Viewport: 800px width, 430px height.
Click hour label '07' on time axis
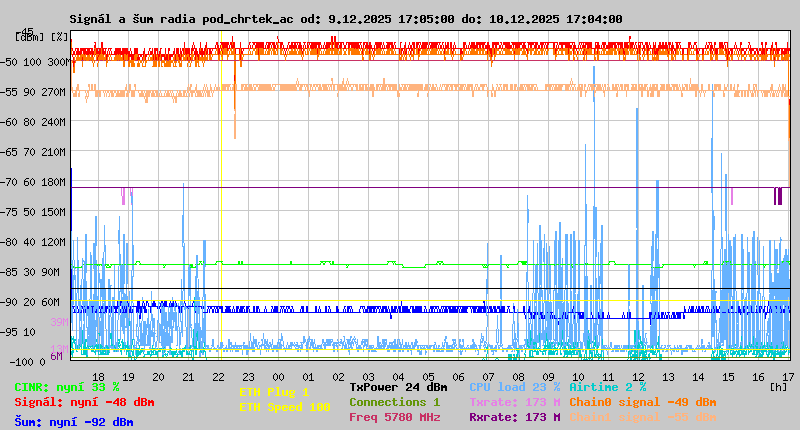coord(488,377)
